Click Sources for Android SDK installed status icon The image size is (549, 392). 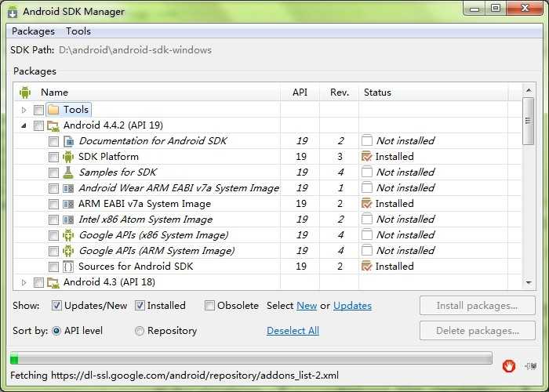[x=366, y=266]
